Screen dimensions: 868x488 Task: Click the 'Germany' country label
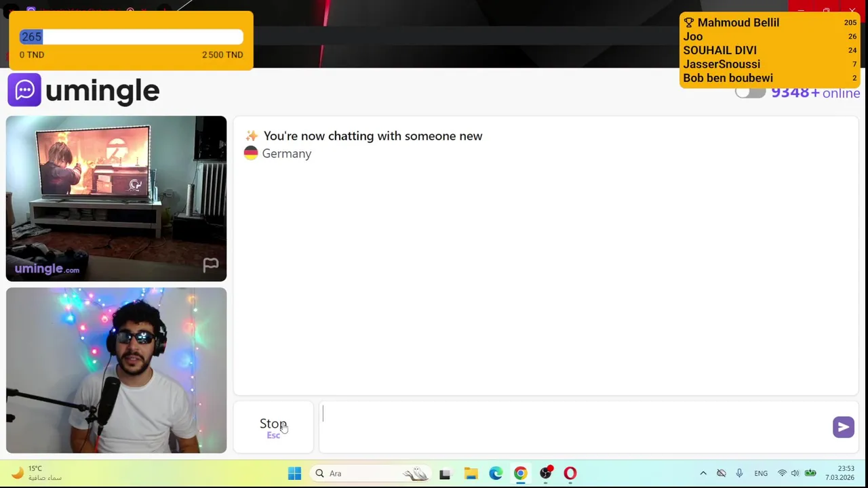(x=286, y=154)
